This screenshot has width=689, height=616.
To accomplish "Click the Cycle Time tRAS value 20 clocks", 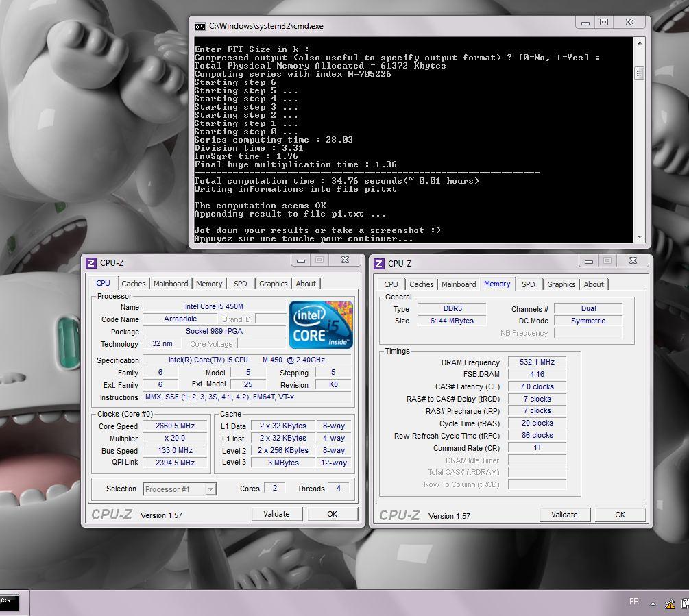I will coord(537,423).
